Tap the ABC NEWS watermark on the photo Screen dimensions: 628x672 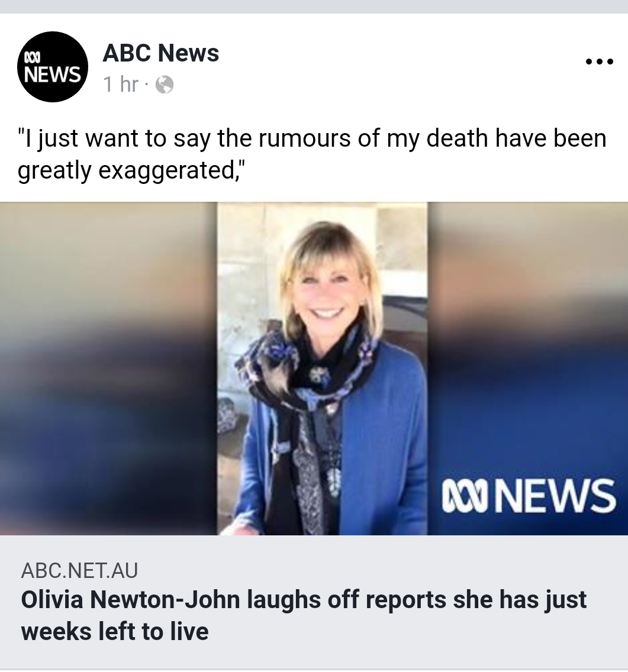(x=529, y=496)
